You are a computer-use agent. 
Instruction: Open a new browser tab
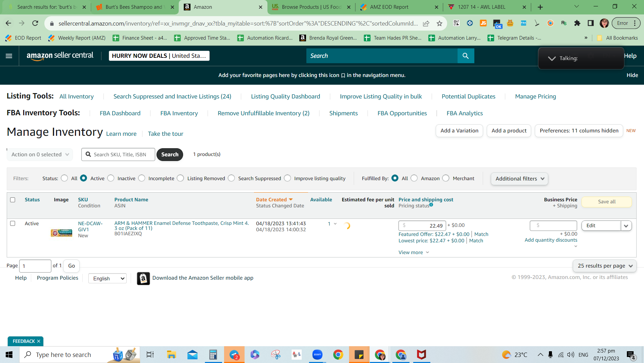point(540,7)
